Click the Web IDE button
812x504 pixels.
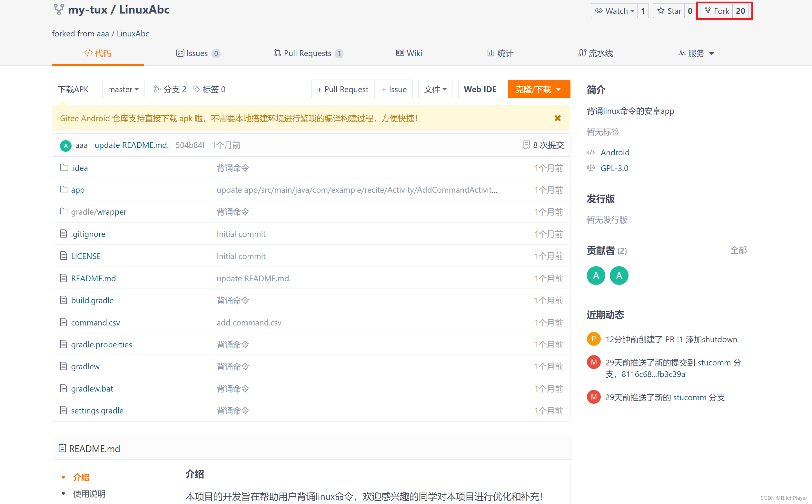480,89
